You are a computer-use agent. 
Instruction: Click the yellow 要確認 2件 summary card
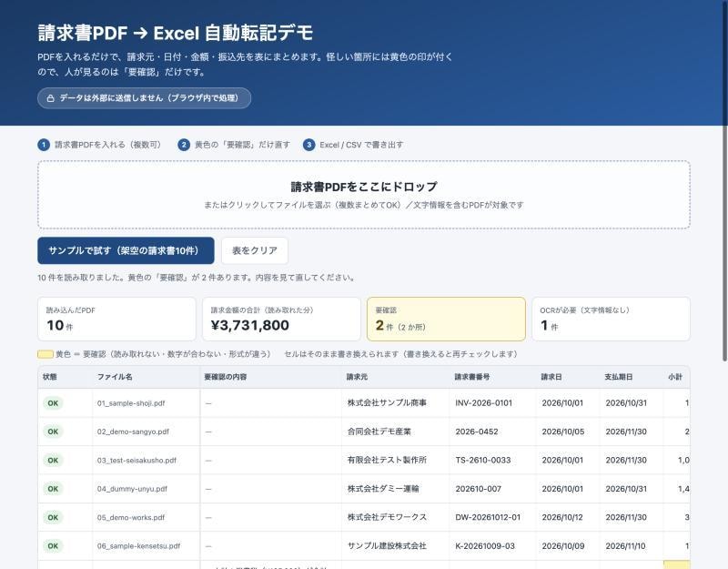pos(446,320)
